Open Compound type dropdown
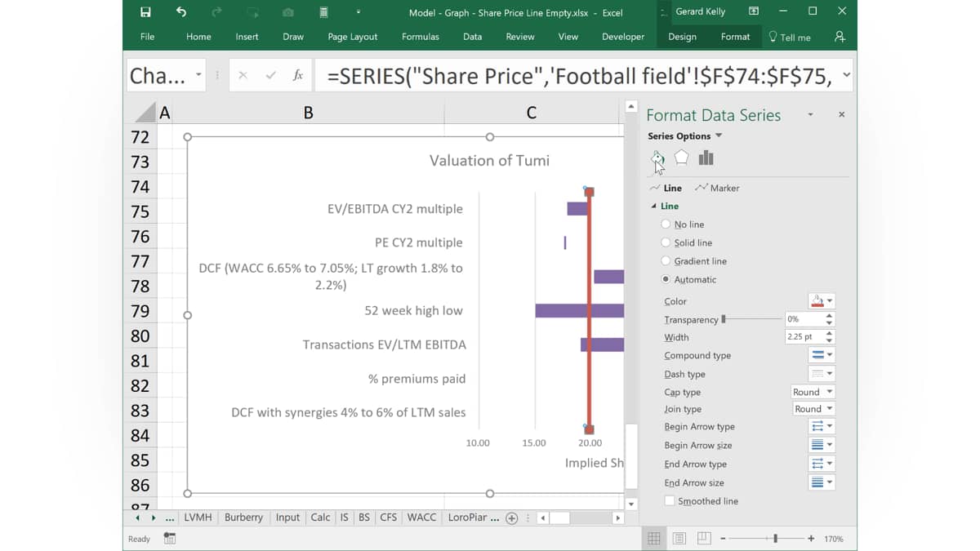 pos(821,355)
